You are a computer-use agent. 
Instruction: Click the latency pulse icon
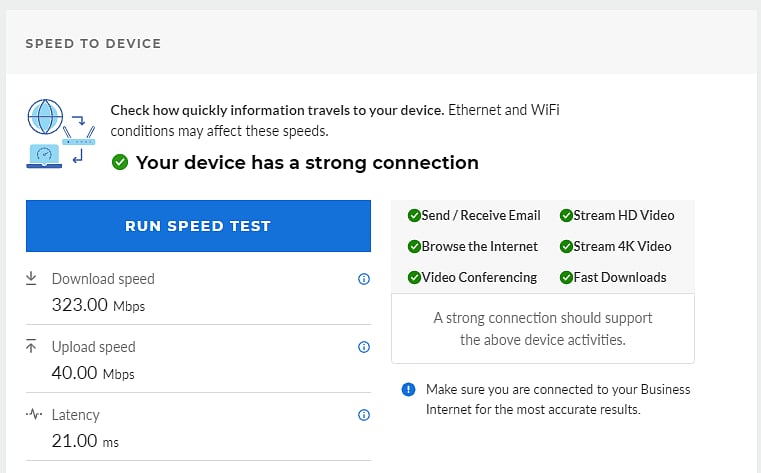pos(34,414)
